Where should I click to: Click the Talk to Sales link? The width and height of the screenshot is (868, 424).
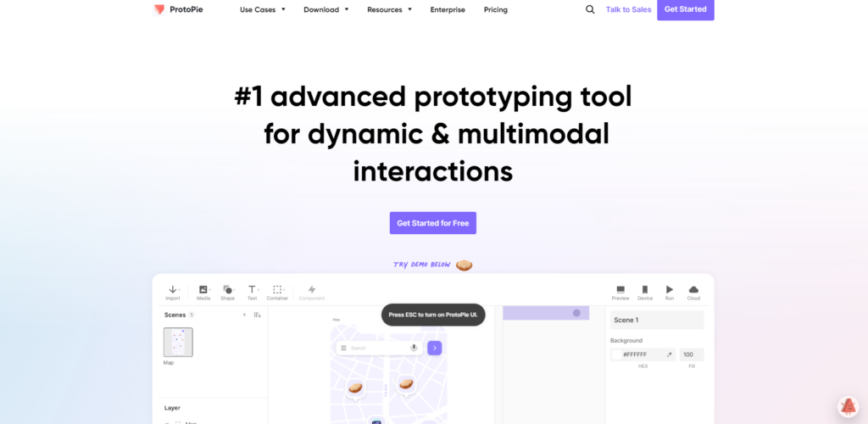pos(628,10)
